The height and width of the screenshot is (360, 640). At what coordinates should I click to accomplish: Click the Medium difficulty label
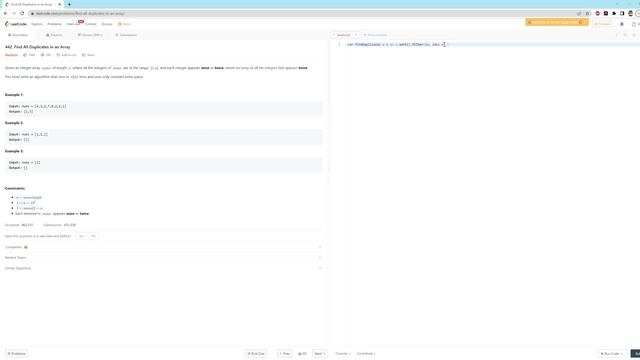coord(11,55)
